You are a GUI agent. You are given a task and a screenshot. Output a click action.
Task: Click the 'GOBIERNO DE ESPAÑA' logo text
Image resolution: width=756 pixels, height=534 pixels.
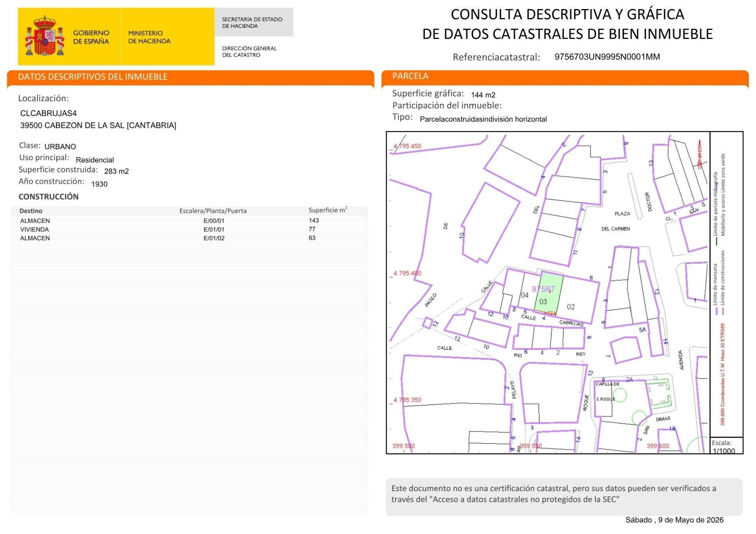(x=91, y=37)
